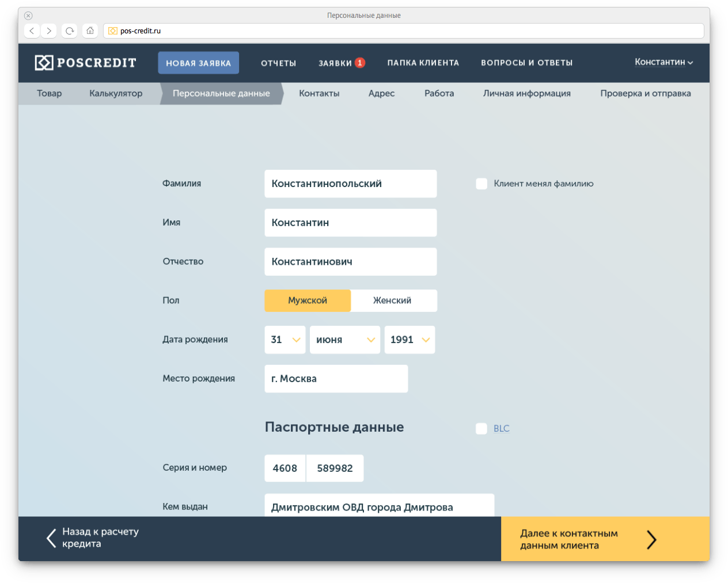This screenshot has width=728, height=583.
Task: Tick the BLC checkbox
Action: (x=481, y=428)
